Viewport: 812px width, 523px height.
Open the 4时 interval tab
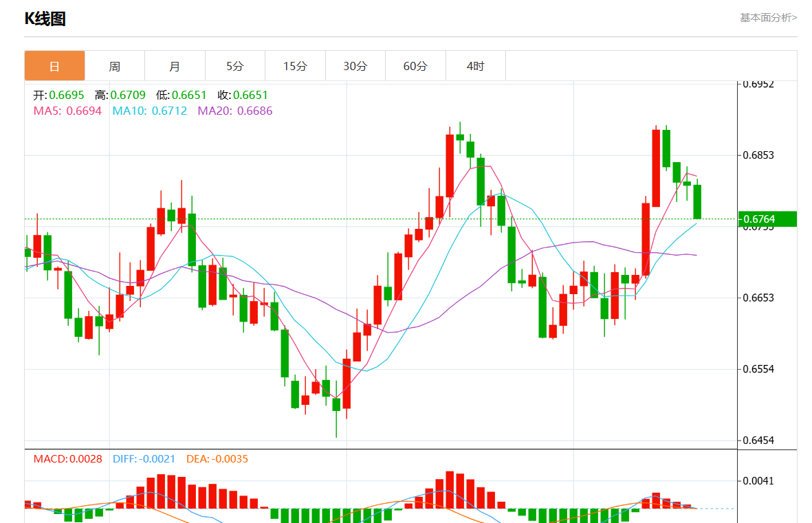pyautogui.click(x=475, y=66)
